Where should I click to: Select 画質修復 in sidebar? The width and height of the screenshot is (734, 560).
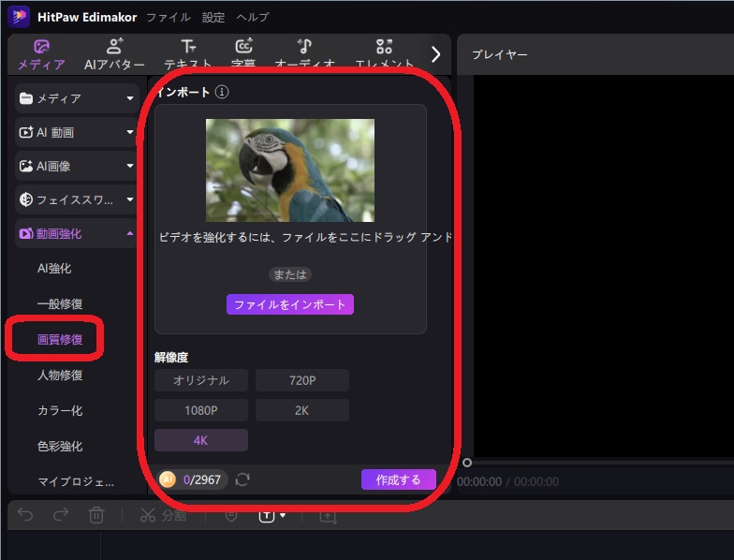[60, 339]
